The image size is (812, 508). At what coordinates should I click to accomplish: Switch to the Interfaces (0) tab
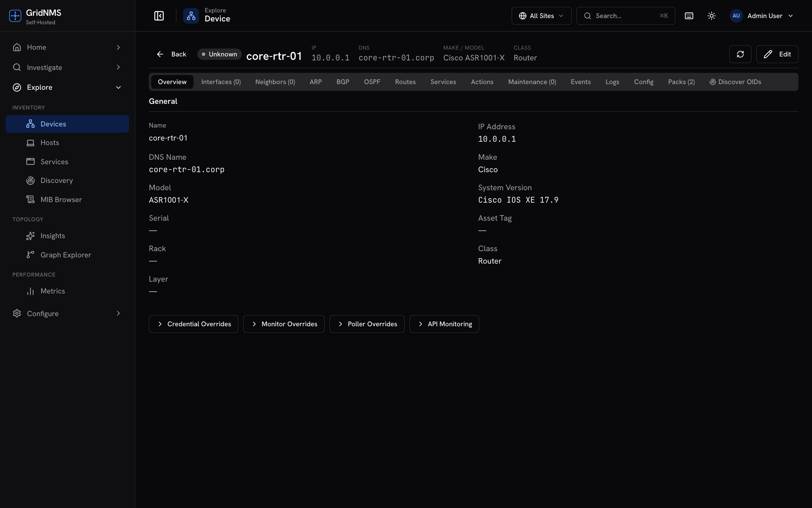click(x=221, y=82)
